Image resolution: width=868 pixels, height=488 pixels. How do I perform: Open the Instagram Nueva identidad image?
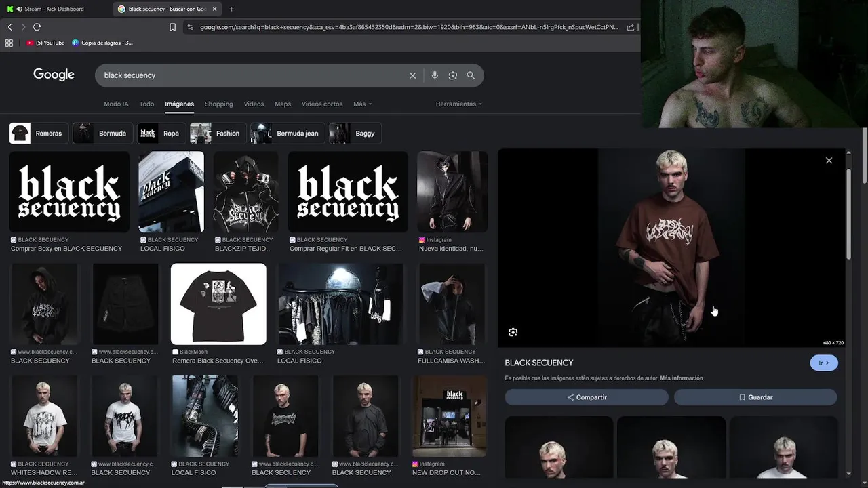452,192
